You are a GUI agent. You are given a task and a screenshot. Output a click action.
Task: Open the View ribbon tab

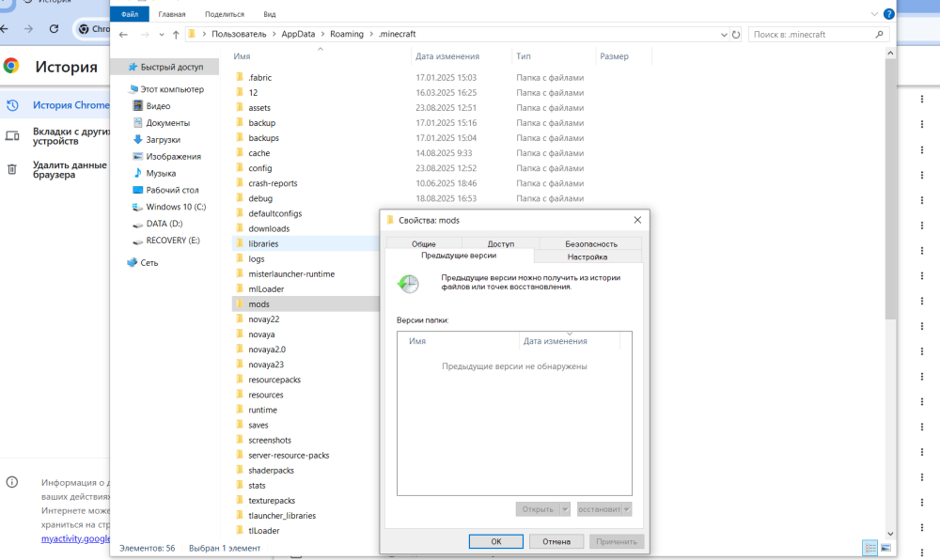(x=270, y=14)
